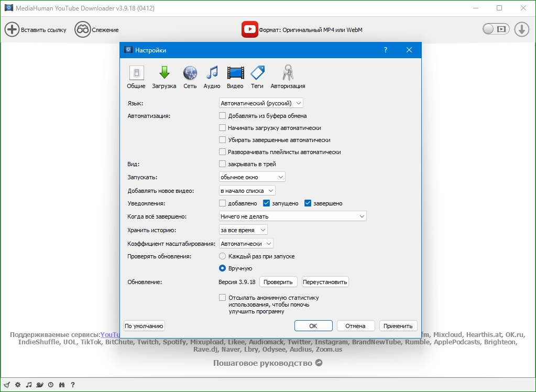
Task: Open the language dropdown
Action: [261, 103]
